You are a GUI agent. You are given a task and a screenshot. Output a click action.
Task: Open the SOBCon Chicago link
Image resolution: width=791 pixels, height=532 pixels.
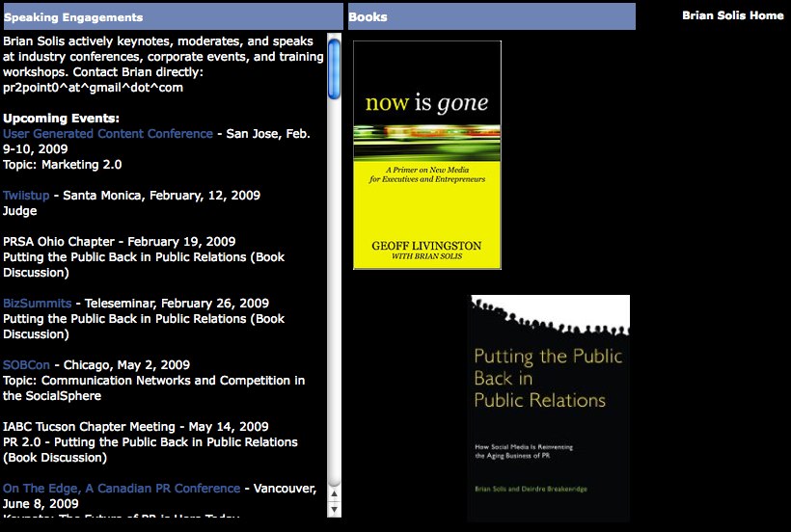26,364
